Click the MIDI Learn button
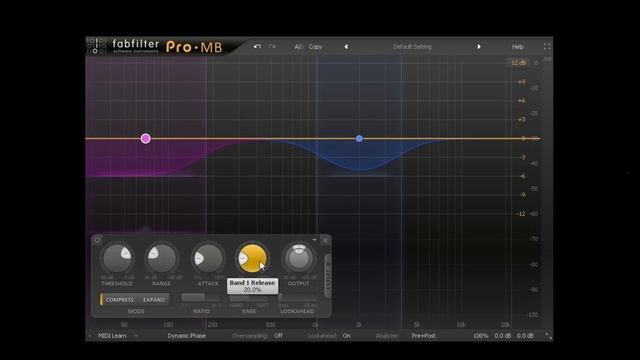This screenshot has width=640, height=360. point(112,336)
